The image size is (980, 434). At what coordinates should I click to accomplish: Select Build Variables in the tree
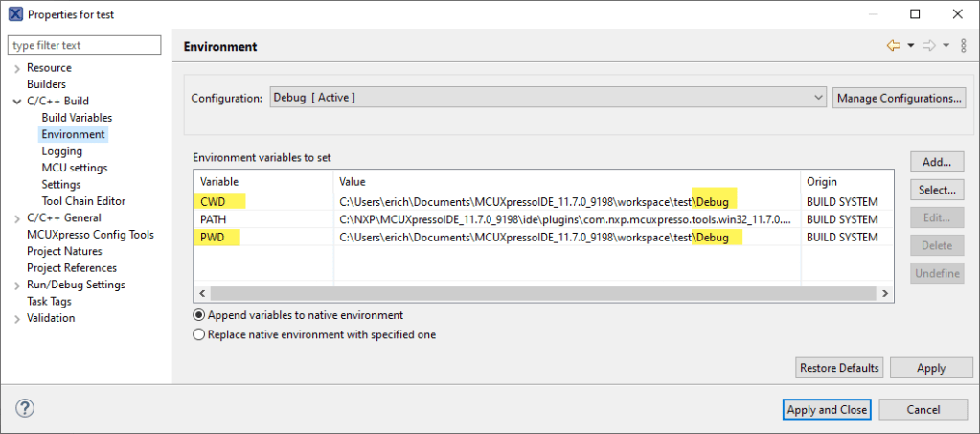pos(77,118)
